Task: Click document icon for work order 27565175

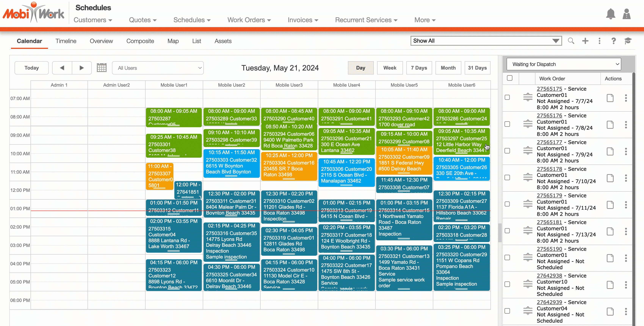Action: [x=610, y=98]
